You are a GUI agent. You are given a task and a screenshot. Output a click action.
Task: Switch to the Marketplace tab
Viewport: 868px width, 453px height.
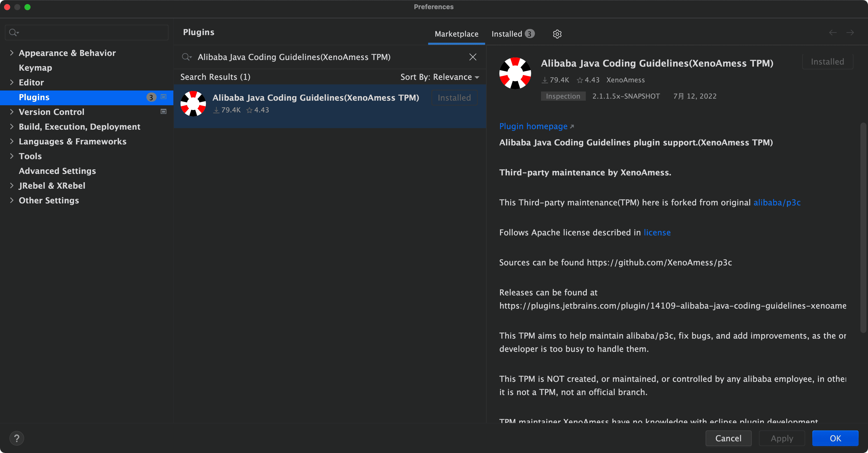coord(456,34)
